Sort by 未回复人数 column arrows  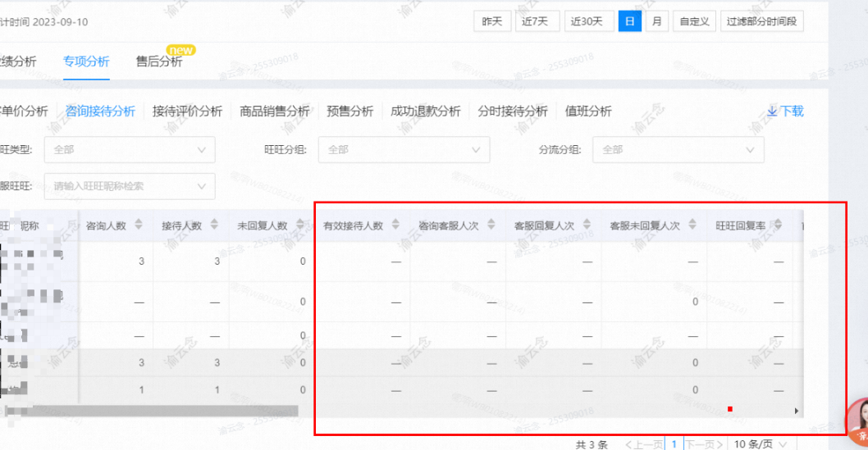(300, 224)
